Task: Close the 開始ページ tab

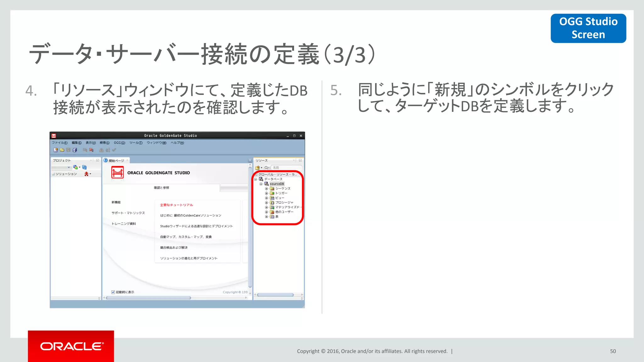Action: [x=127, y=160]
